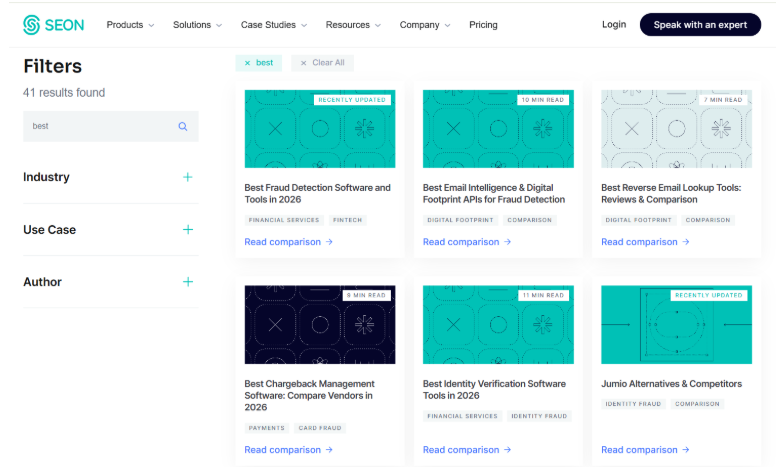
Task: Expand the Industry filter with plus icon
Action: point(188,177)
